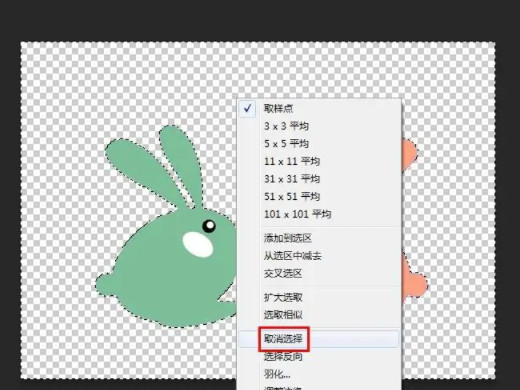Choose 101 x 101 平均 sample size
The image size is (520, 390).
[x=319, y=214]
